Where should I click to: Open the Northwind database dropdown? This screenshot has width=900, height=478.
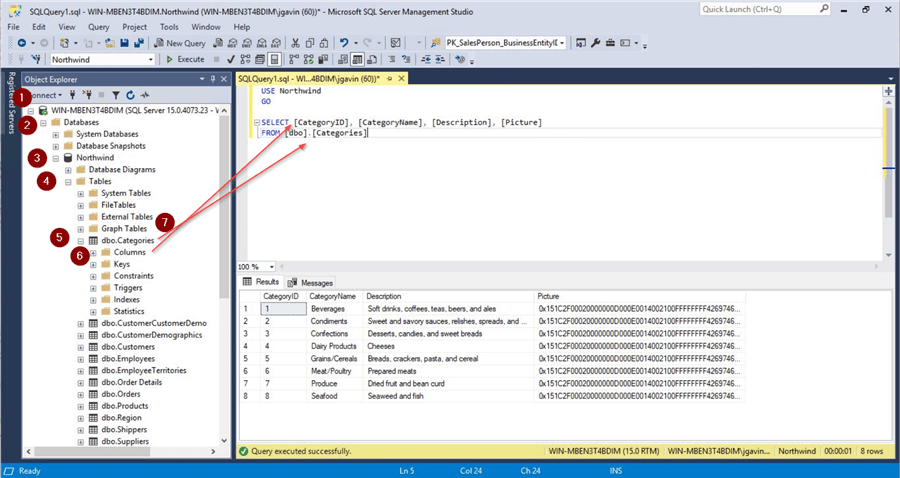pos(150,60)
